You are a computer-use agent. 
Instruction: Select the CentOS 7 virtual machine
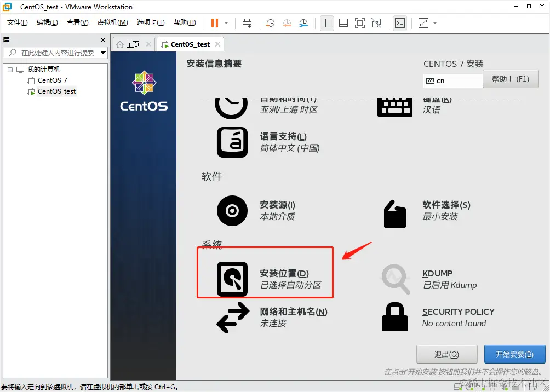coord(52,80)
